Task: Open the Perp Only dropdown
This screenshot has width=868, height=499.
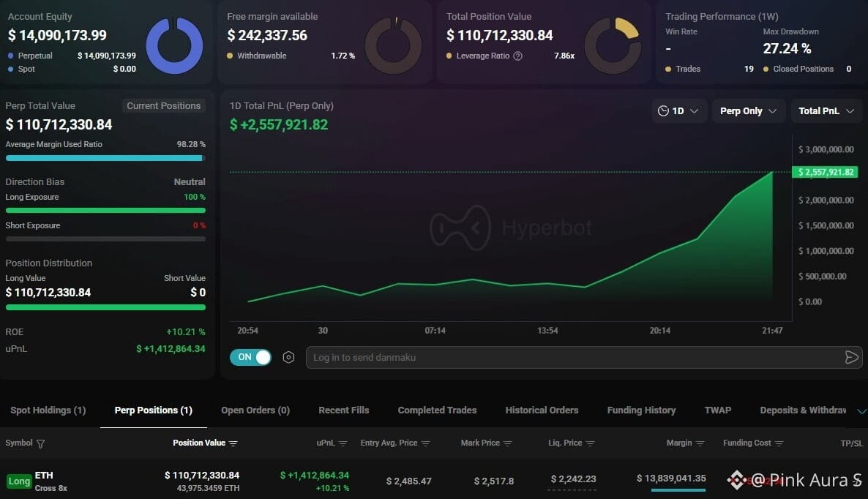Action: point(749,110)
